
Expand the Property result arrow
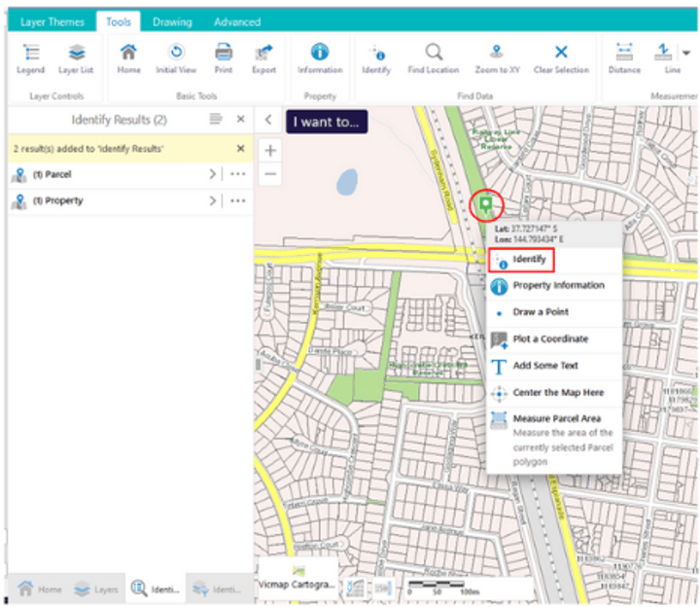[212, 200]
